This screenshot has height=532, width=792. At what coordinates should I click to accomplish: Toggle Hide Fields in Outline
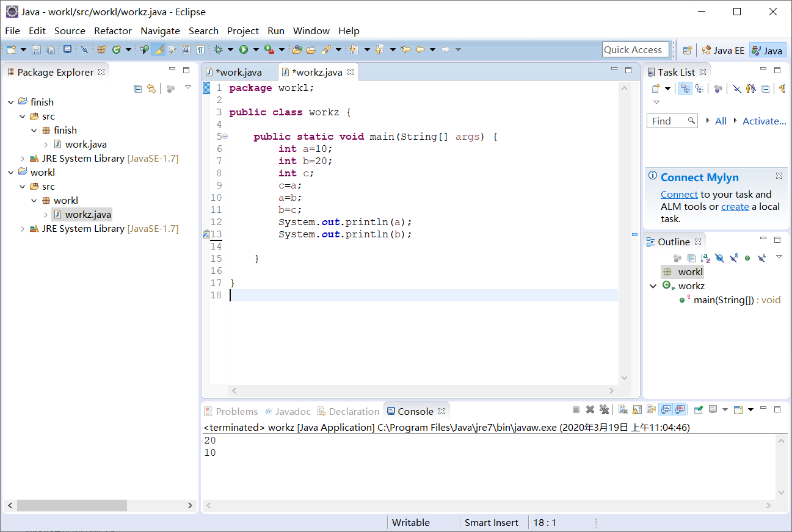[719, 258]
